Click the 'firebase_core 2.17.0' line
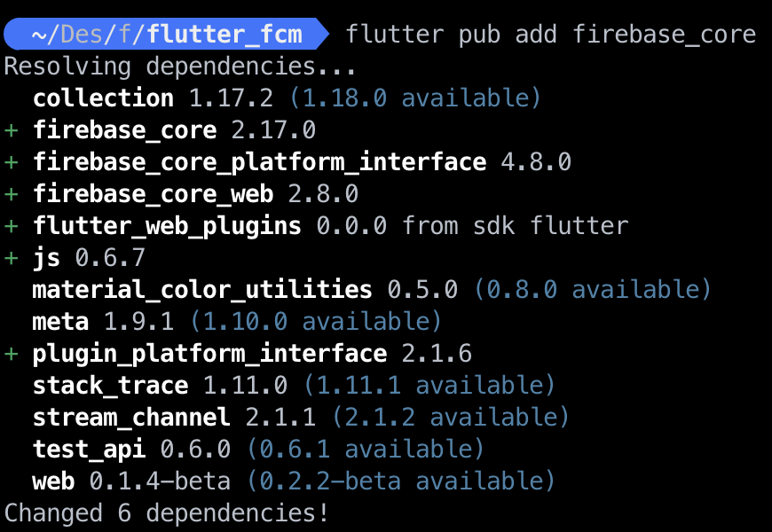 coord(174,130)
